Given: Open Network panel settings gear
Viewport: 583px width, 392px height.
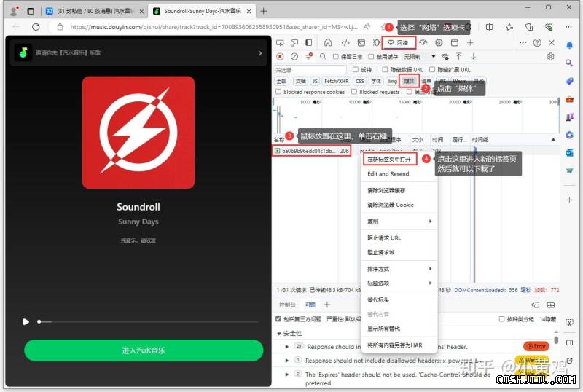Looking at the screenshot, I should [x=551, y=57].
